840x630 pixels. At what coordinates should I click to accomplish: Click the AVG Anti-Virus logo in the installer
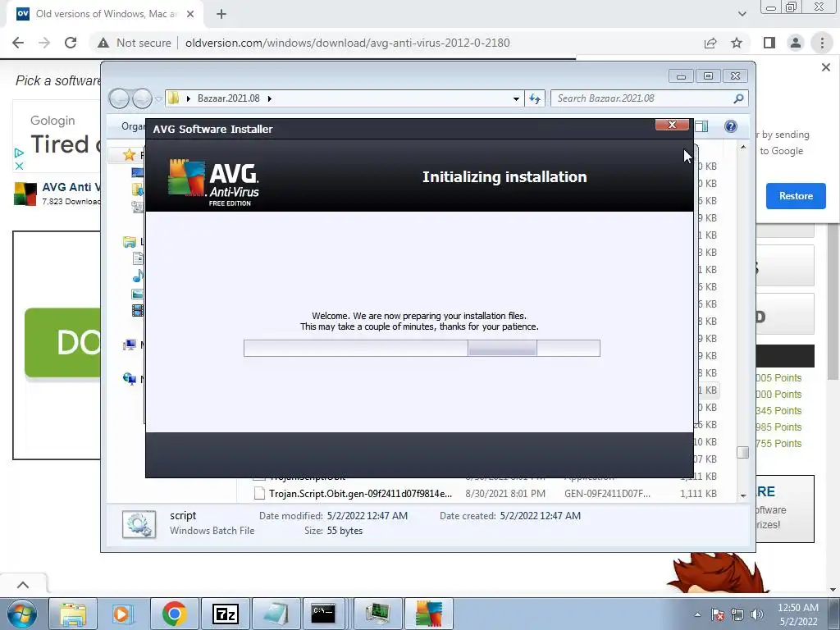coord(213,182)
